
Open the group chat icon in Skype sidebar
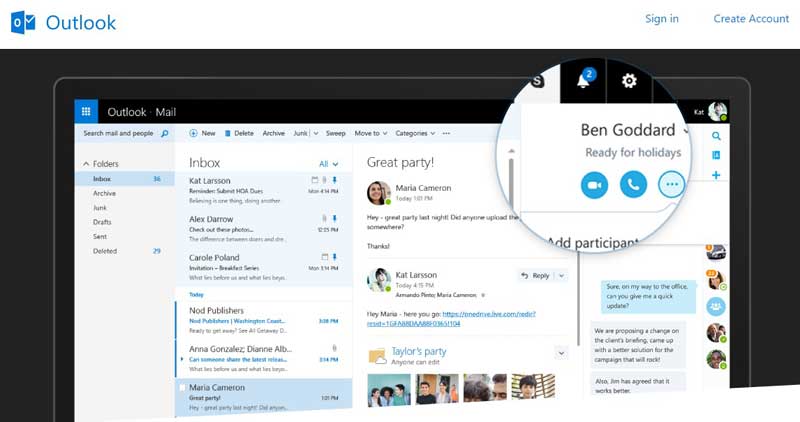pos(716,307)
